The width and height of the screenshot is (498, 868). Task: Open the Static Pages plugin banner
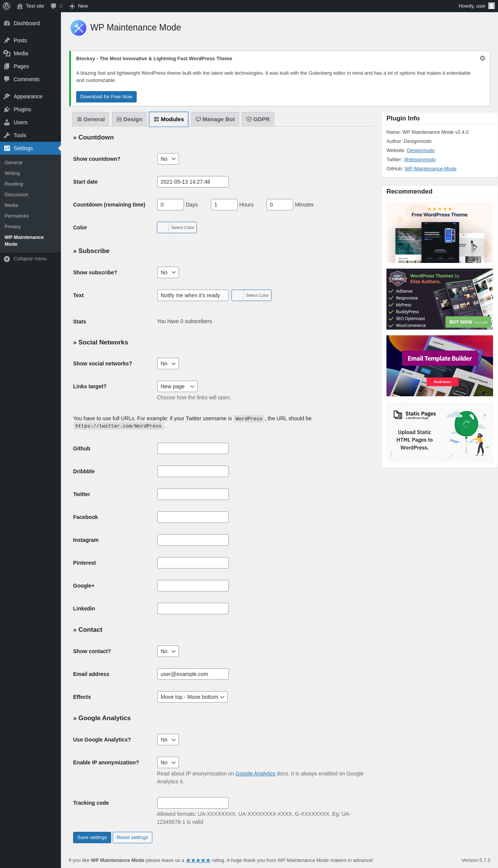point(440,432)
